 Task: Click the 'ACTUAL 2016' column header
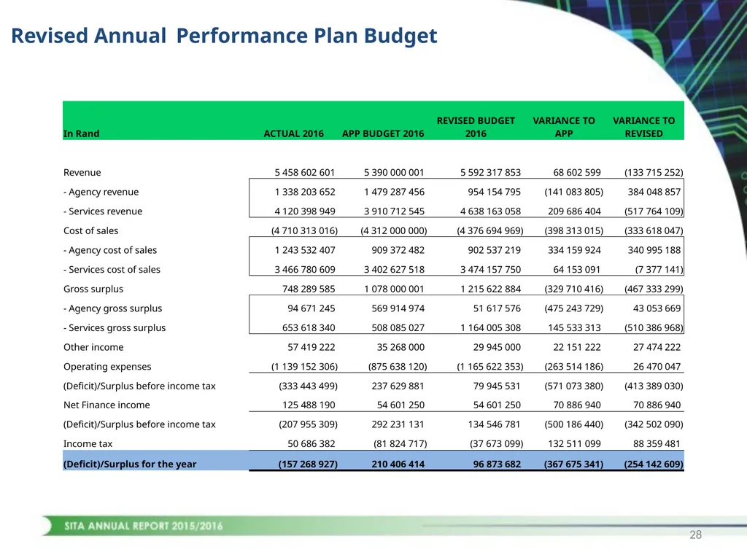click(293, 134)
